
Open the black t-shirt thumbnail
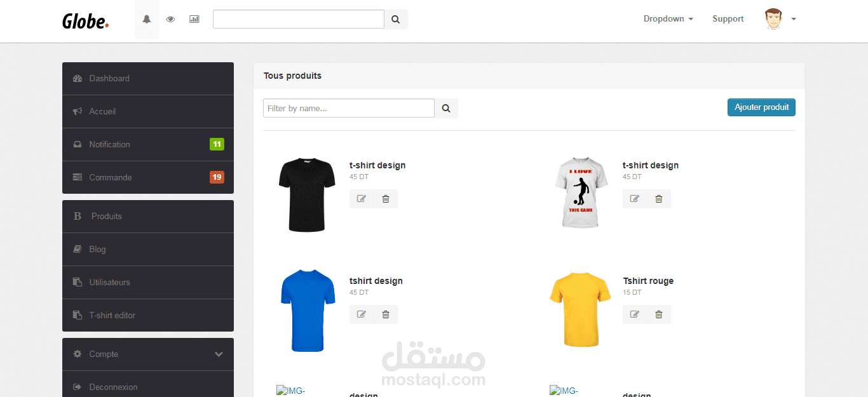point(307,194)
